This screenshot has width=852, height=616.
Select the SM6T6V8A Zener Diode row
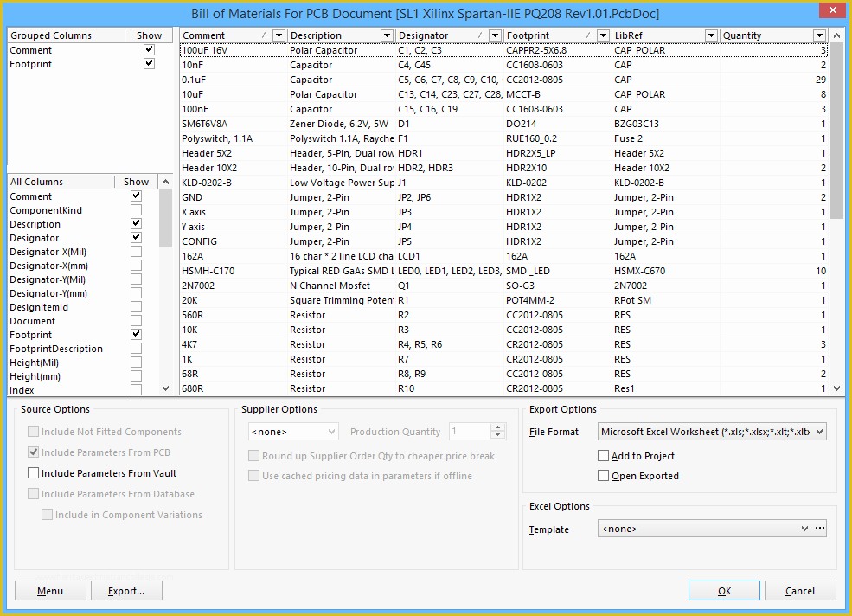tap(503, 124)
